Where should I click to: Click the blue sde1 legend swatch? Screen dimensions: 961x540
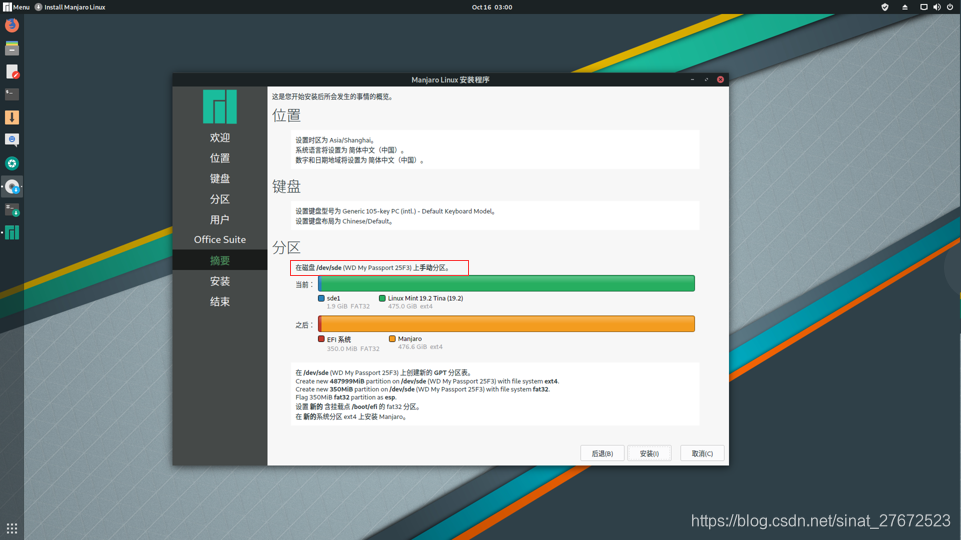click(x=321, y=299)
